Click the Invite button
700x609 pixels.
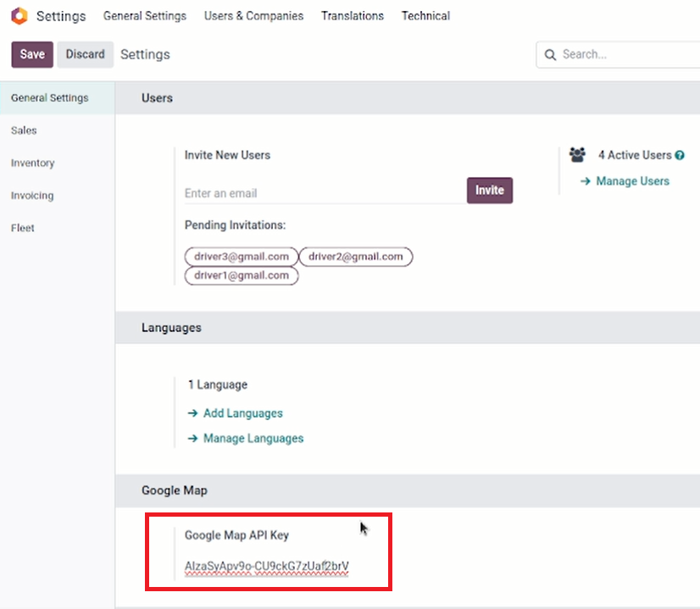(489, 191)
